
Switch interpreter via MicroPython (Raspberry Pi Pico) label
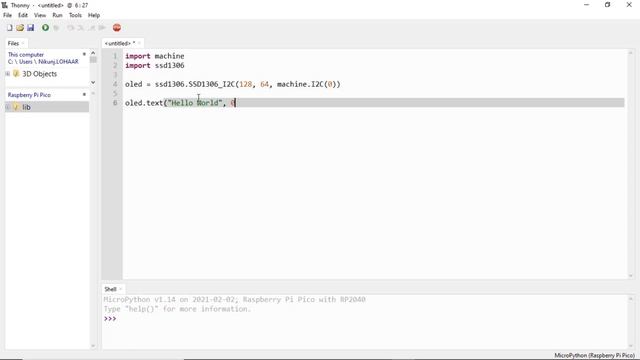click(595, 356)
